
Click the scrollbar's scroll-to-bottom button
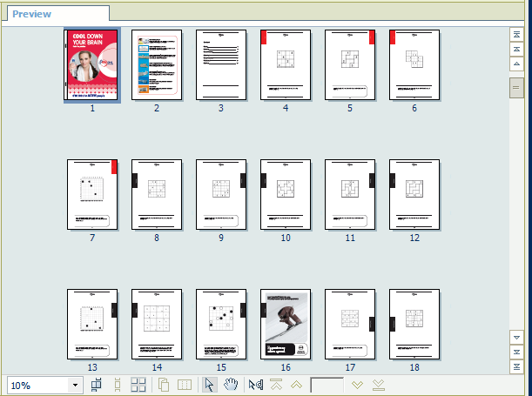pyautogui.click(x=516, y=366)
